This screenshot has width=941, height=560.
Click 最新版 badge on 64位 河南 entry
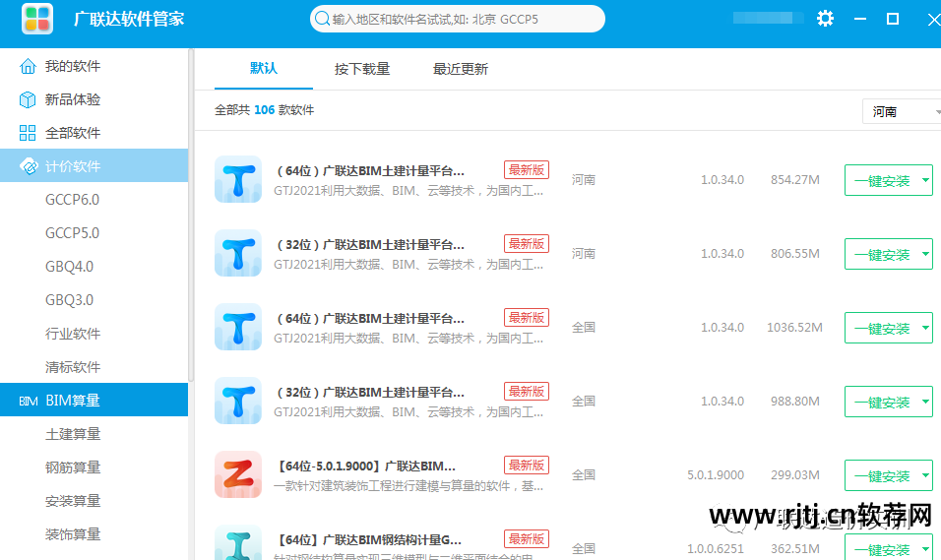pyautogui.click(x=527, y=170)
